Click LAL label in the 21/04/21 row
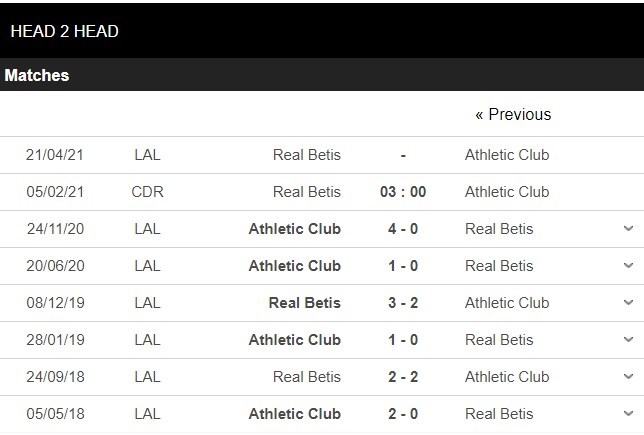 (147, 155)
